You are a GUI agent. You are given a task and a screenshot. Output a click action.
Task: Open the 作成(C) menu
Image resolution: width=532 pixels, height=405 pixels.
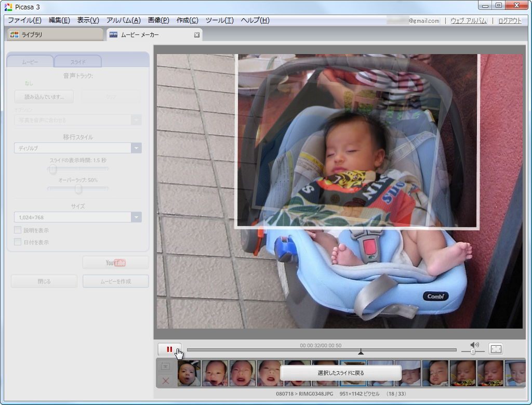click(x=187, y=20)
